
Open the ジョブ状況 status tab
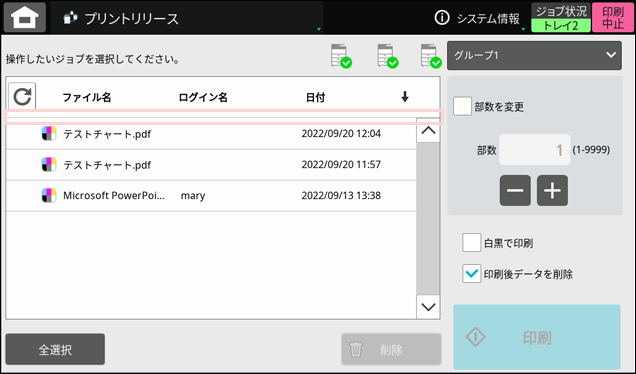[561, 17]
